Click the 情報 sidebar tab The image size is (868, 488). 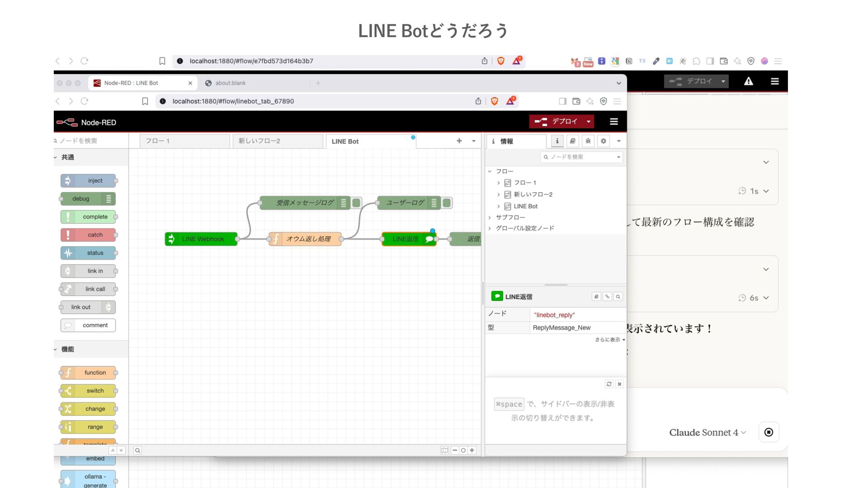point(516,141)
